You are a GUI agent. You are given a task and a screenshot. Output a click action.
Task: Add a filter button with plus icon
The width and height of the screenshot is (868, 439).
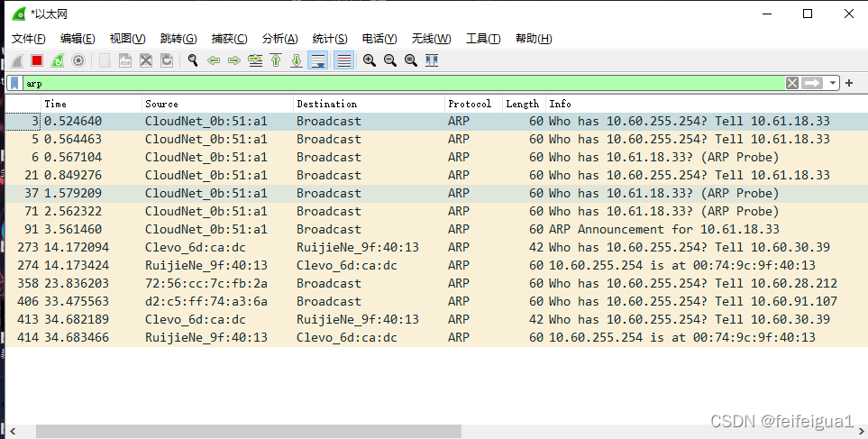849,83
